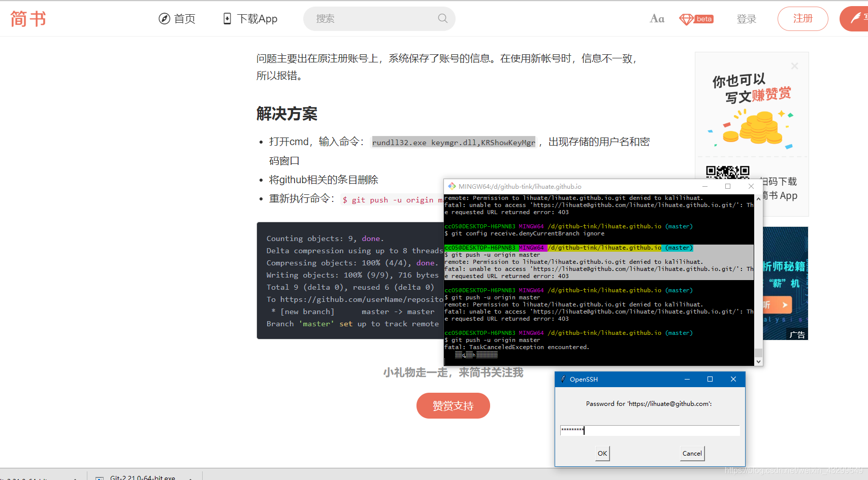The height and width of the screenshot is (480, 868).
Task: Click terminal scrollbar up arrow
Action: (758, 198)
